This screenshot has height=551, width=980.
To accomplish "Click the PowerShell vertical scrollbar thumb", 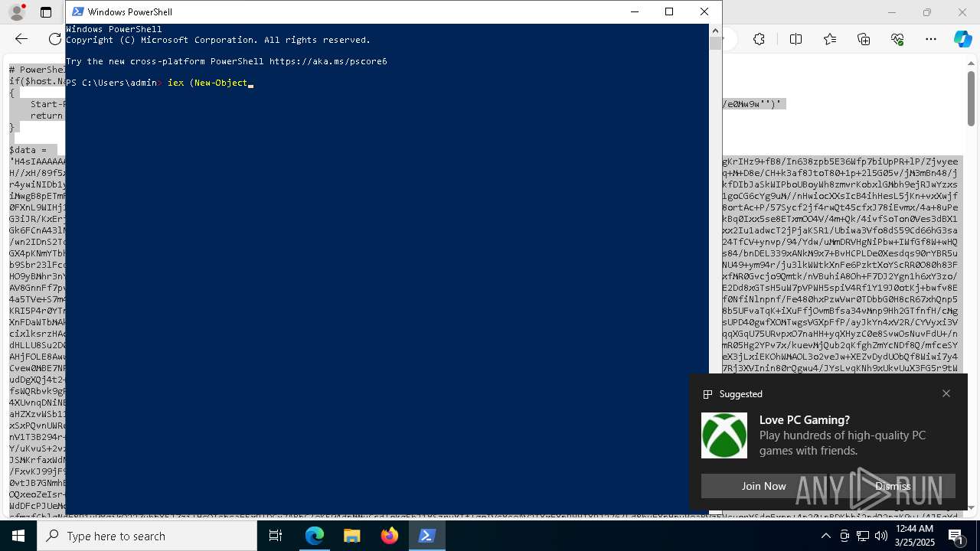I will pos(715,44).
